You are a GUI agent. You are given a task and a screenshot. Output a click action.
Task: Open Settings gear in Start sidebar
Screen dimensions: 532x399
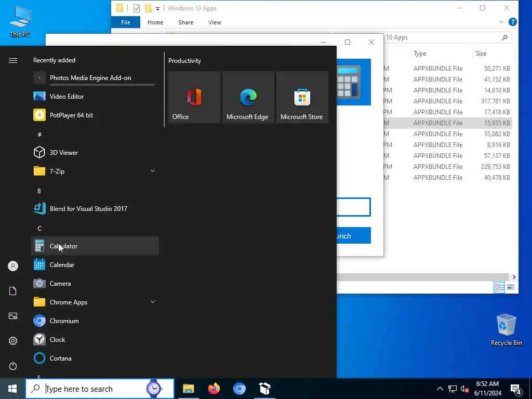13,341
